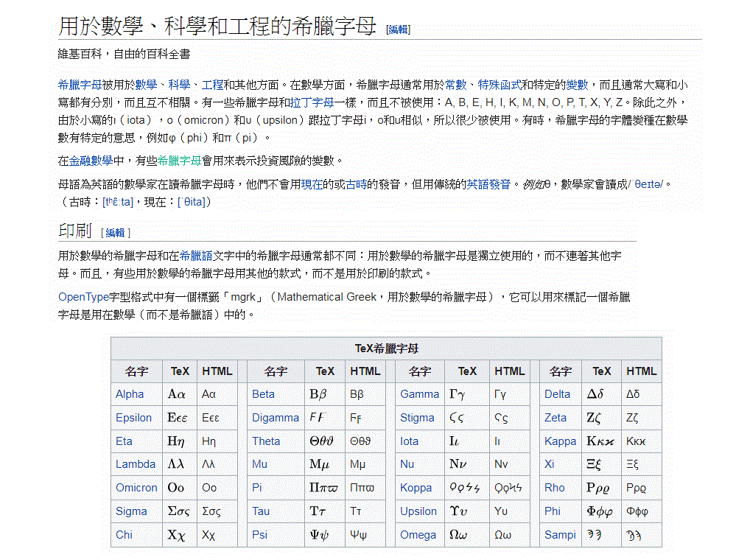This screenshot has width=750, height=560.
Task: Click the Theta table link
Action: pyautogui.click(x=266, y=441)
